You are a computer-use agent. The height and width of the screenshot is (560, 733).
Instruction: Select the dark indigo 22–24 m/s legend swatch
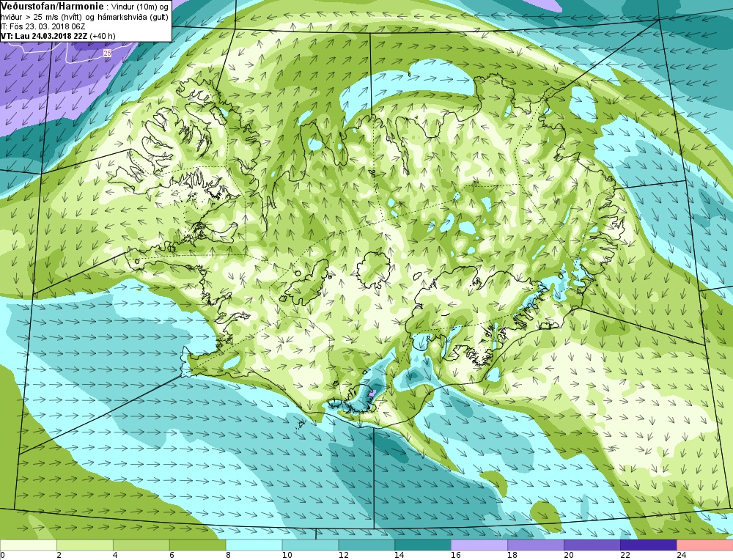[649, 545]
